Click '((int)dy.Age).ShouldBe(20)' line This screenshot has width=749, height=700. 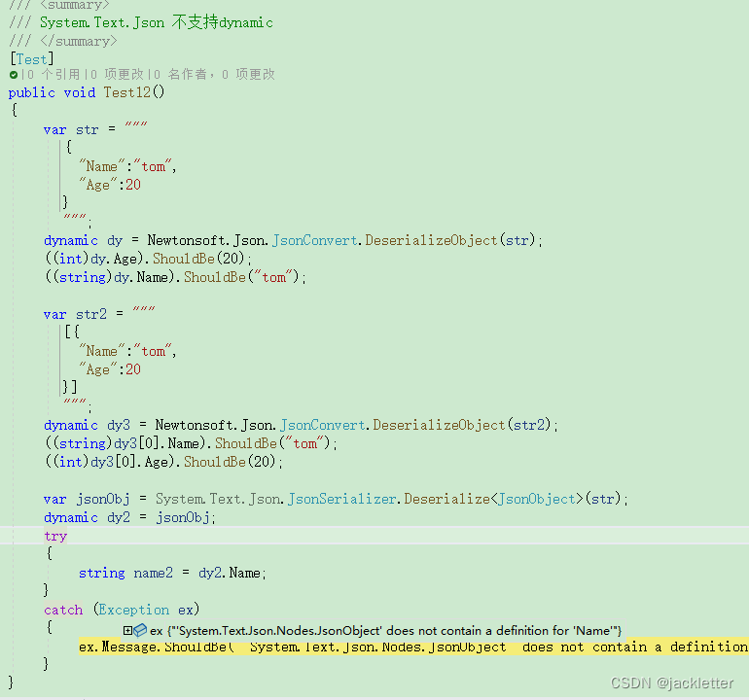click(x=148, y=259)
